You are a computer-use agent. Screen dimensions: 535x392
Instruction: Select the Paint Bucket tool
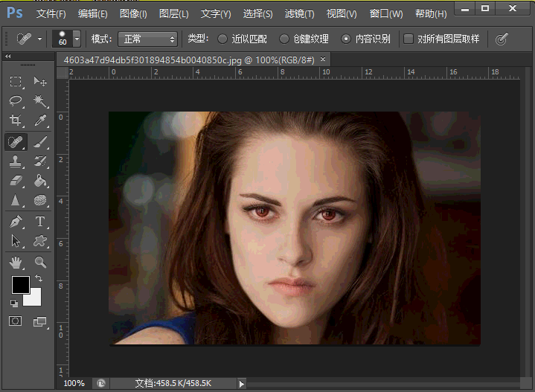click(x=40, y=181)
